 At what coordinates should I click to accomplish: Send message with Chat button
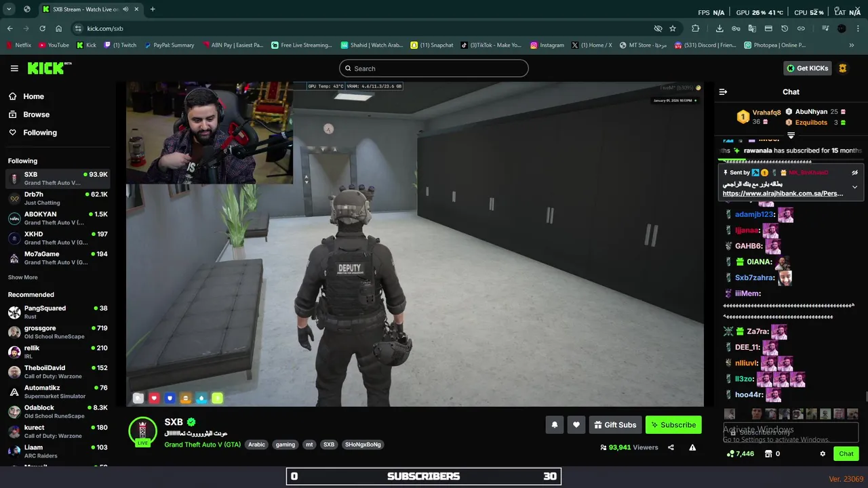[846, 454]
